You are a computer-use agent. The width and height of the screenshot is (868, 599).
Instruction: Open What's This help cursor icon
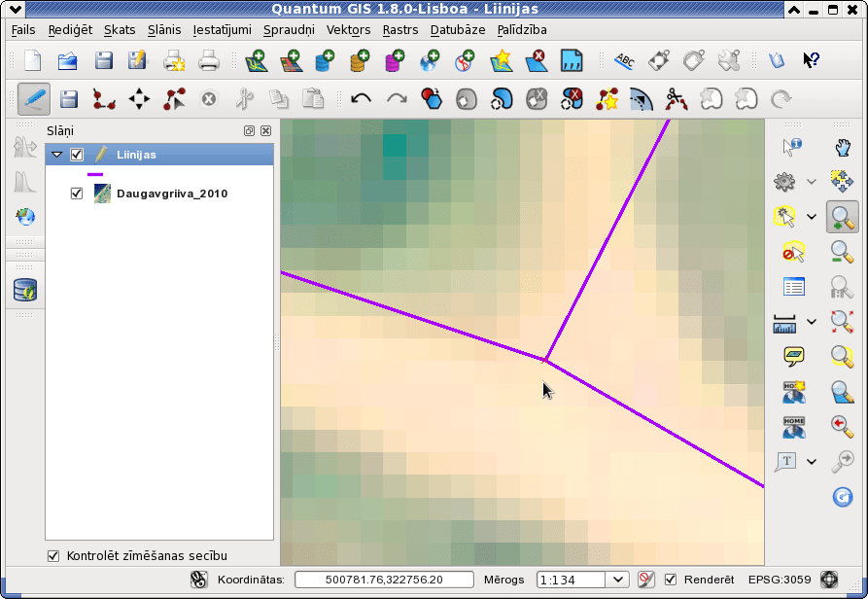811,59
